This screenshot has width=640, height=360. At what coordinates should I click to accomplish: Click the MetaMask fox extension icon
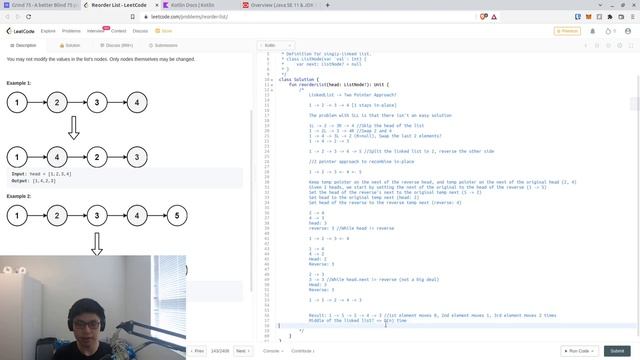589,17
